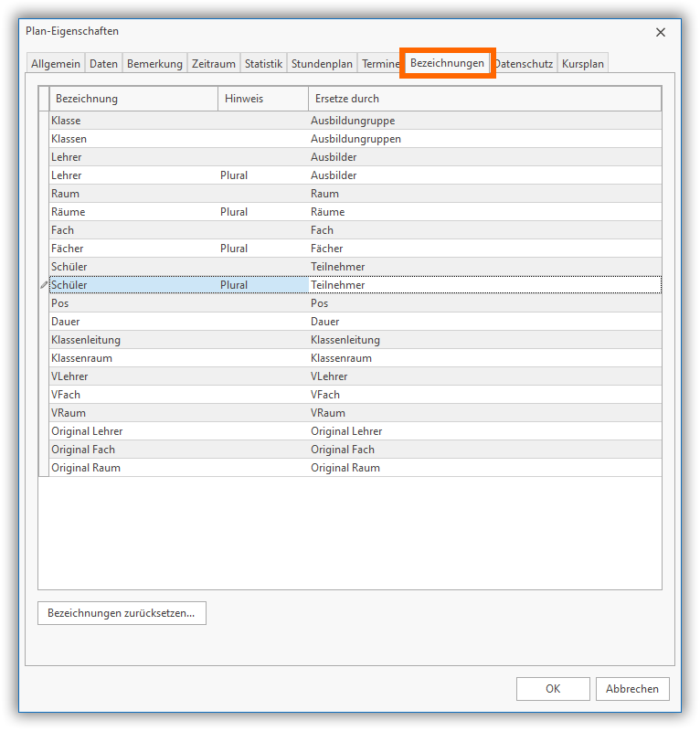Close the Plan-Eigenschaften dialog

(x=661, y=32)
